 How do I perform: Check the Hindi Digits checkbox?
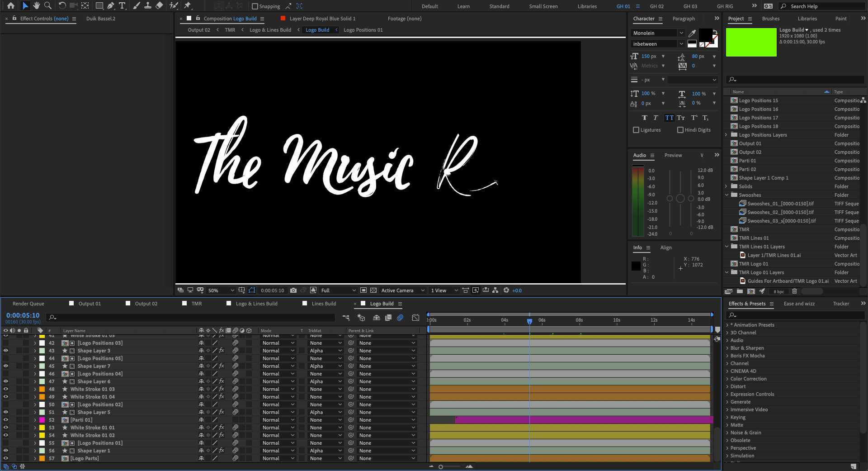tap(680, 130)
